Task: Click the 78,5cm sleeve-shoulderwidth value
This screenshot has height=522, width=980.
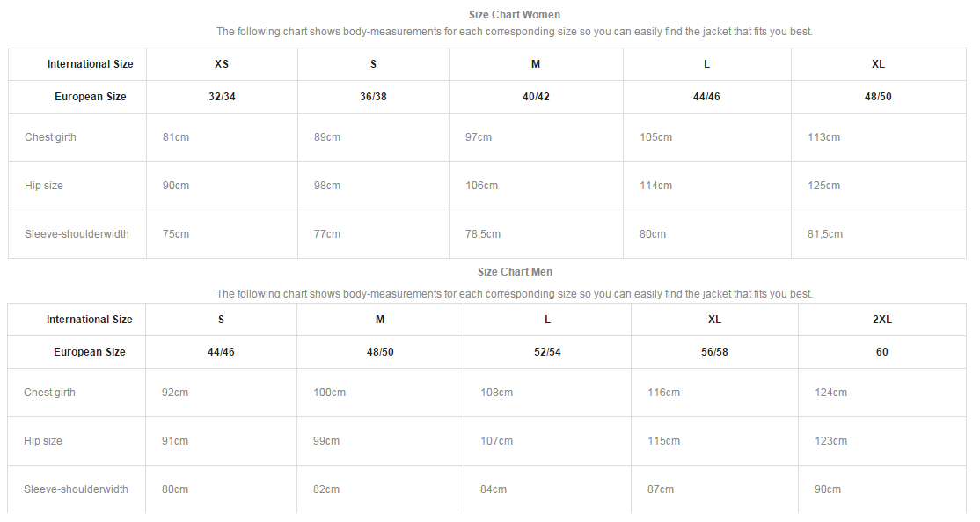Action: coord(482,234)
